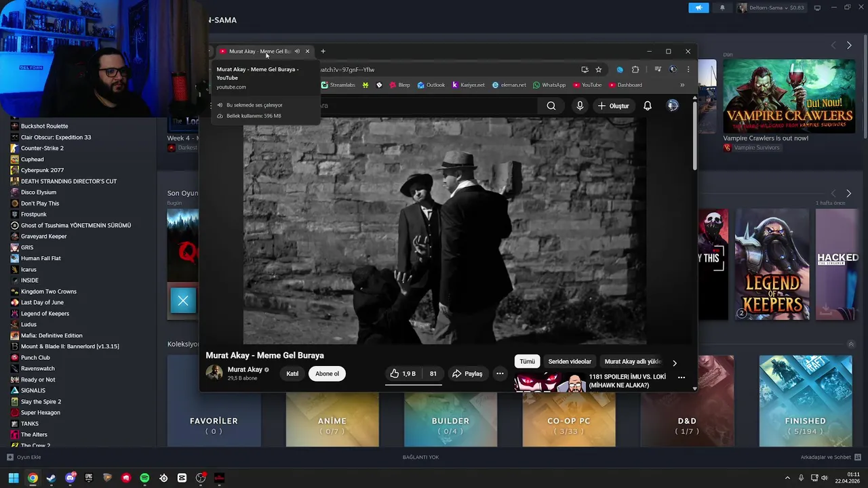Bookmark this page with star icon
This screenshot has height=488, width=868.
[x=598, y=69]
